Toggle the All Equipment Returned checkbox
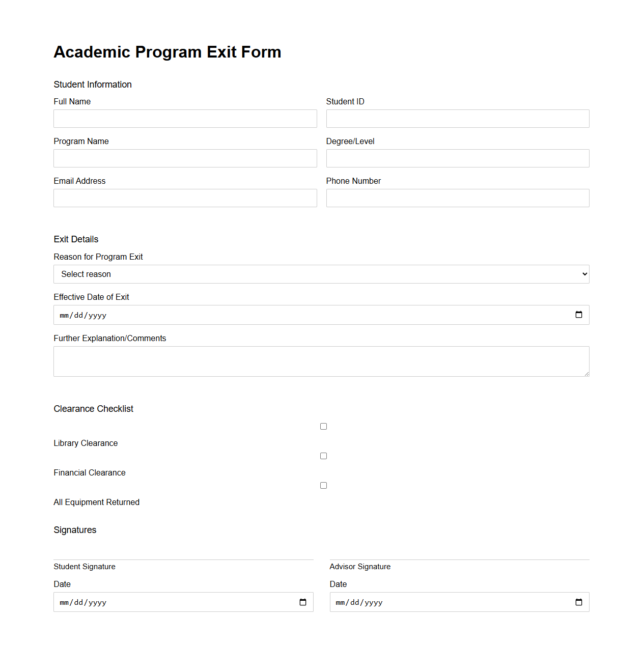The width and height of the screenshot is (643, 672). click(x=323, y=485)
